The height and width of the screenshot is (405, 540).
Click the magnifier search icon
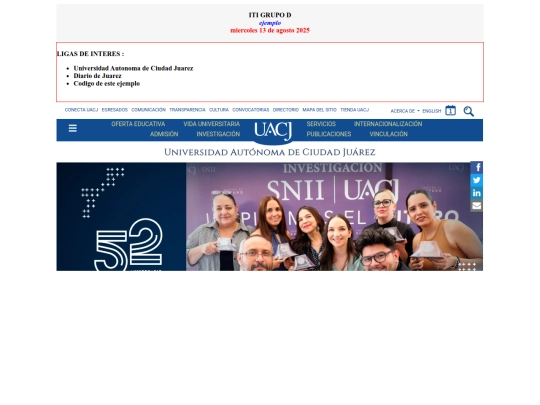(x=468, y=111)
